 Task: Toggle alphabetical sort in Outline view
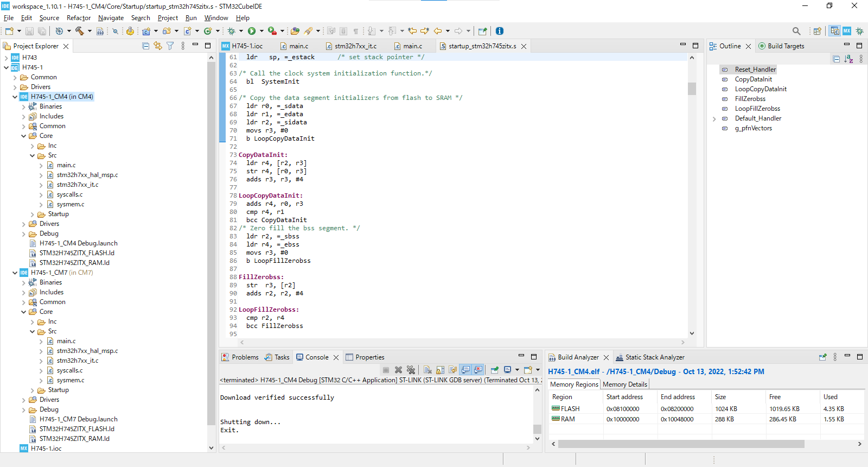point(848,59)
